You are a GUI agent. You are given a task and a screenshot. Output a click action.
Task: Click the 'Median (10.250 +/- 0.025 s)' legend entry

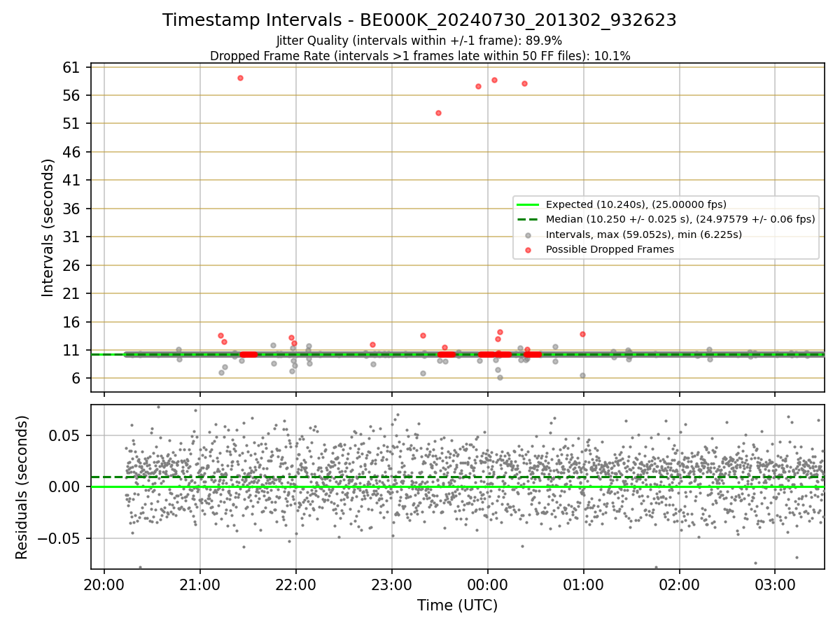click(x=680, y=219)
